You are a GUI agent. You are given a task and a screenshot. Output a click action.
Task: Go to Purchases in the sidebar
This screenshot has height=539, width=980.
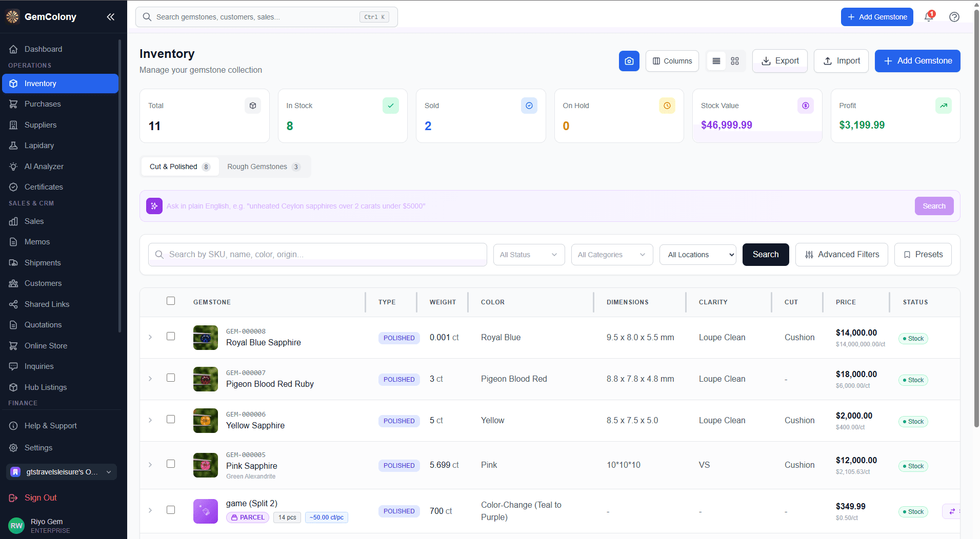coord(61,104)
